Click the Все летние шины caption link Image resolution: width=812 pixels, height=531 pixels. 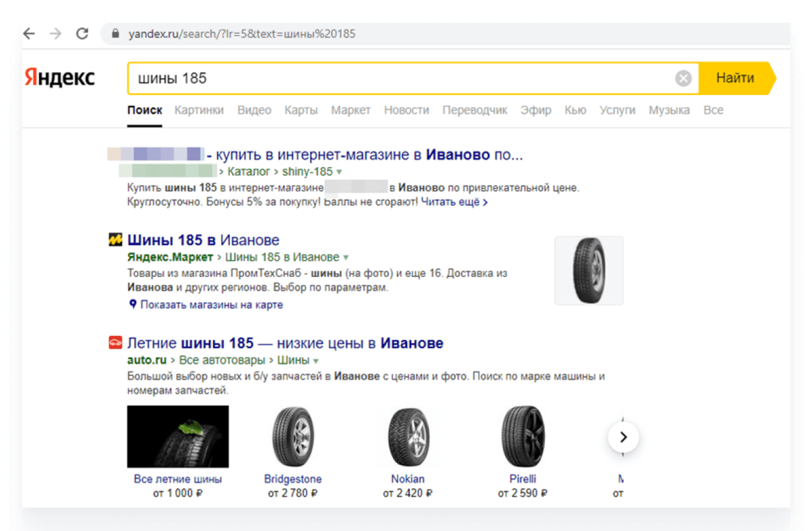(178, 479)
